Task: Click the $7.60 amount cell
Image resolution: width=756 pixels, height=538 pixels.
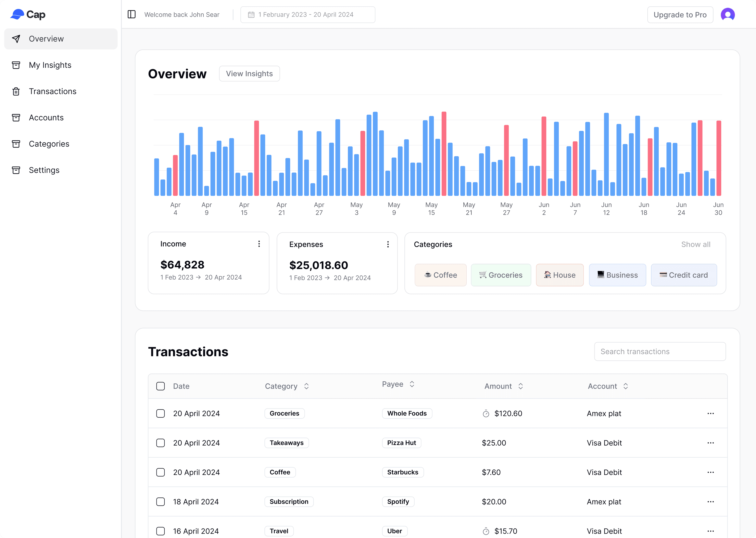Action: 491,472
